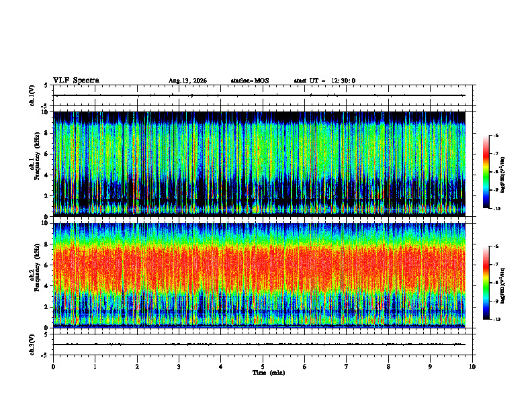Click time axis tick label "3"
The width and height of the screenshot is (532, 411).
click(x=179, y=366)
